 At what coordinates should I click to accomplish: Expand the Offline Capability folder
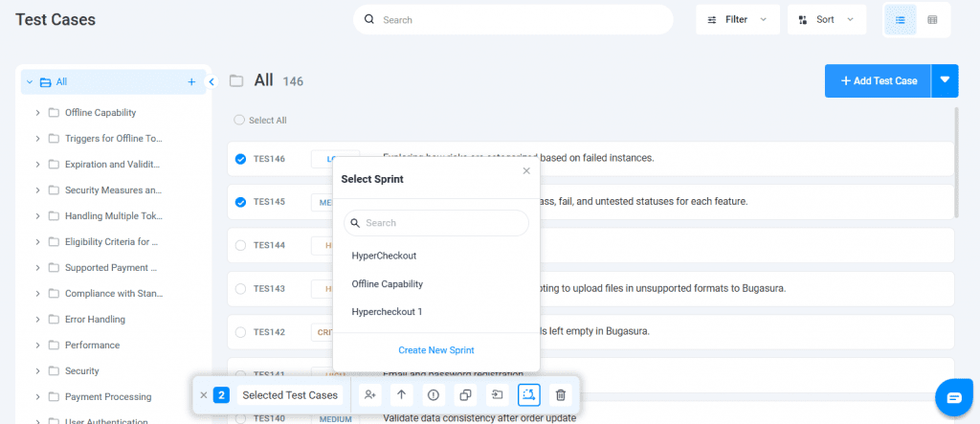[x=37, y=113]
